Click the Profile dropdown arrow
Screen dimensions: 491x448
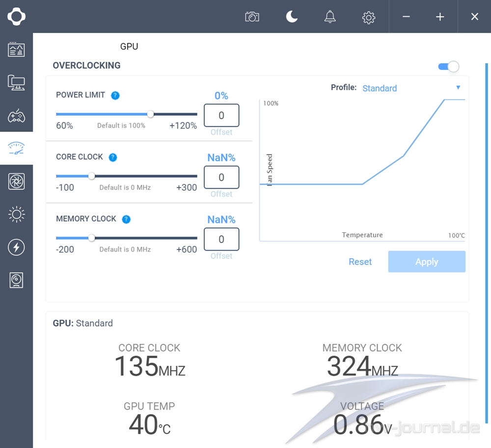click(x=458, y=87)
